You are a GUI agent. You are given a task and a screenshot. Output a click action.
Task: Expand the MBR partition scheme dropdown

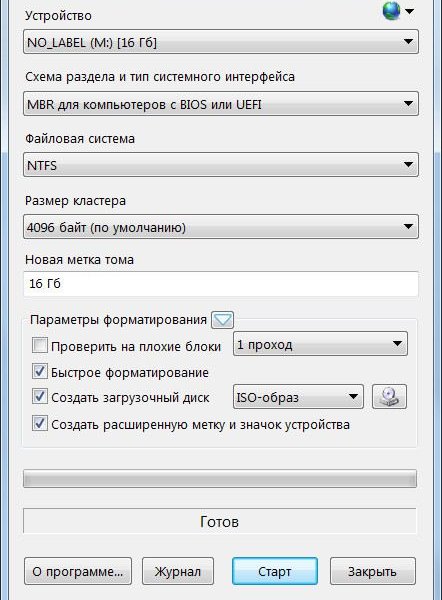point(221,104)
